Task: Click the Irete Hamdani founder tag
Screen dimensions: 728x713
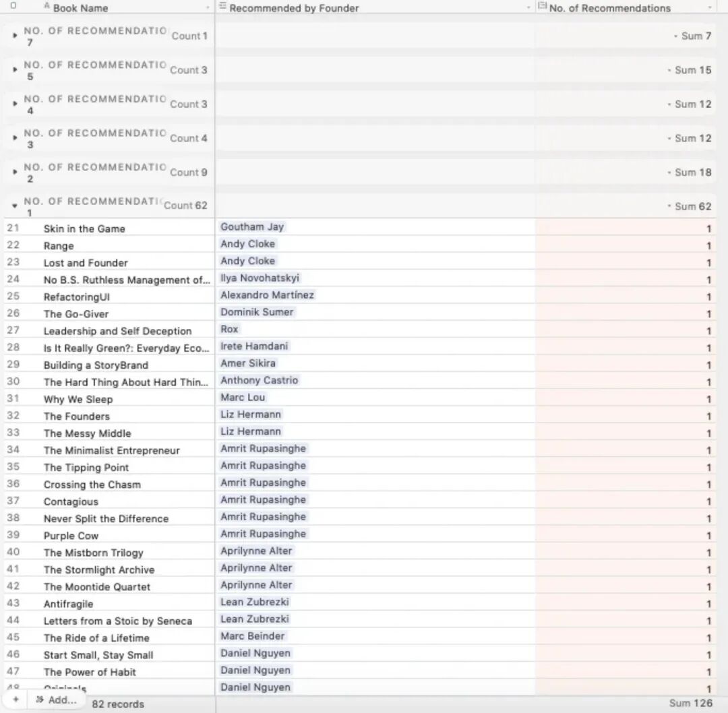Action: (254, 346)
